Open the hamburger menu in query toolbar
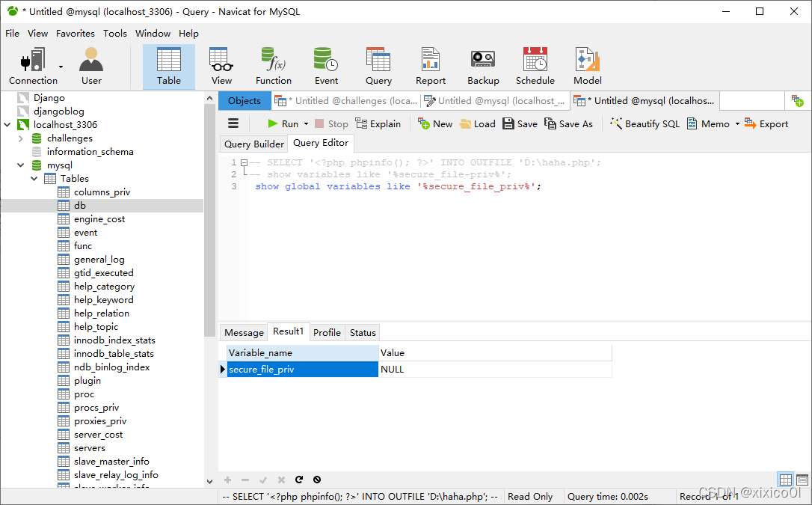Image resolution: width=812 pixels, height=505 pixels. (x=233, y=123)
